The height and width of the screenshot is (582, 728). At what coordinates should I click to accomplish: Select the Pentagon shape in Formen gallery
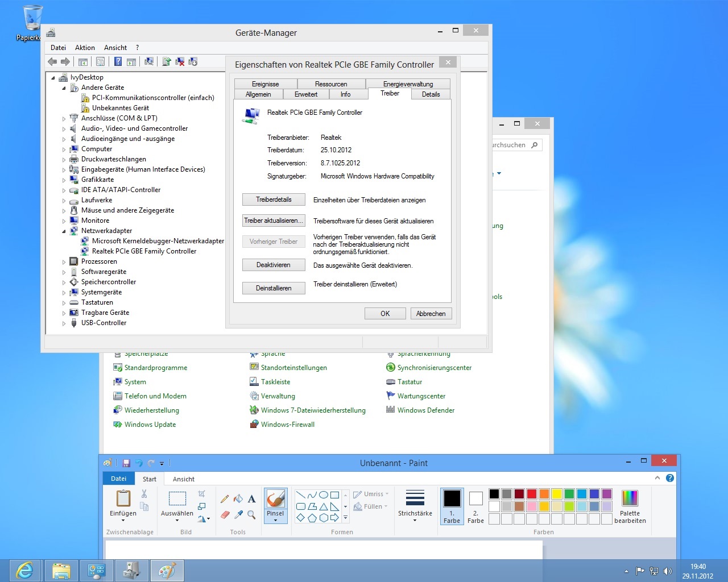pos(312,518)
